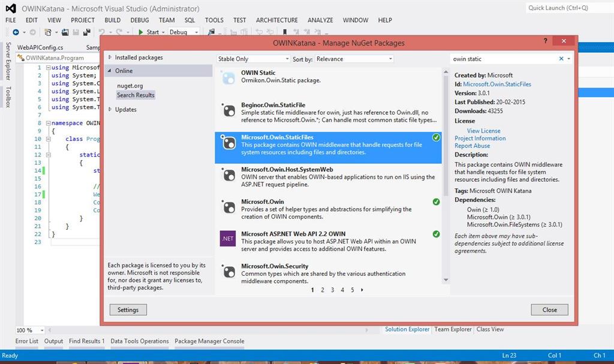Screen dimensions: 614x364
Task: Open the View License link
Action: [484, 131]
